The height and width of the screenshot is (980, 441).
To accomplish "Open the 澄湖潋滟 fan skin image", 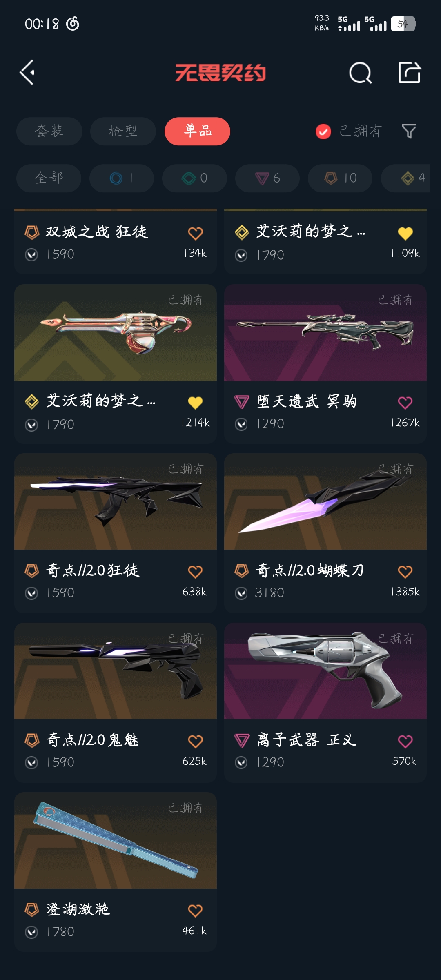I will (116, 840).
